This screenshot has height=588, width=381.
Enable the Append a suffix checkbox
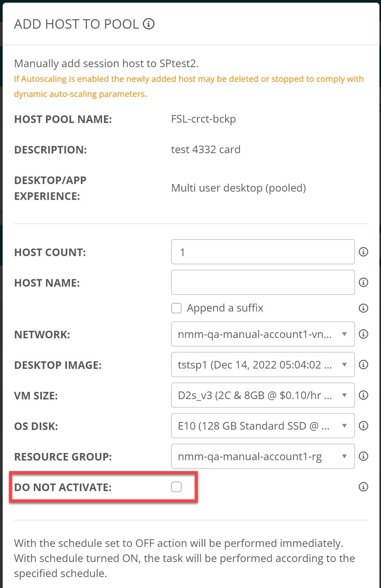[176, 308]
